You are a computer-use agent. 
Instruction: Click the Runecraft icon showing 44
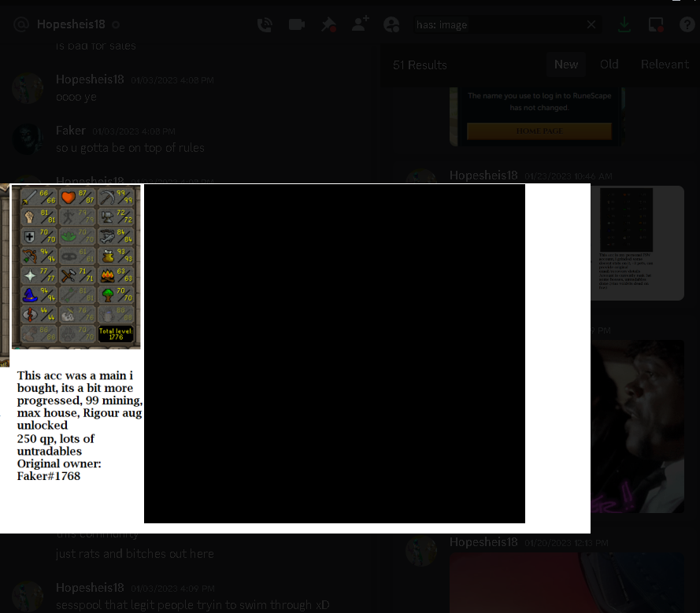coord(29,315)
